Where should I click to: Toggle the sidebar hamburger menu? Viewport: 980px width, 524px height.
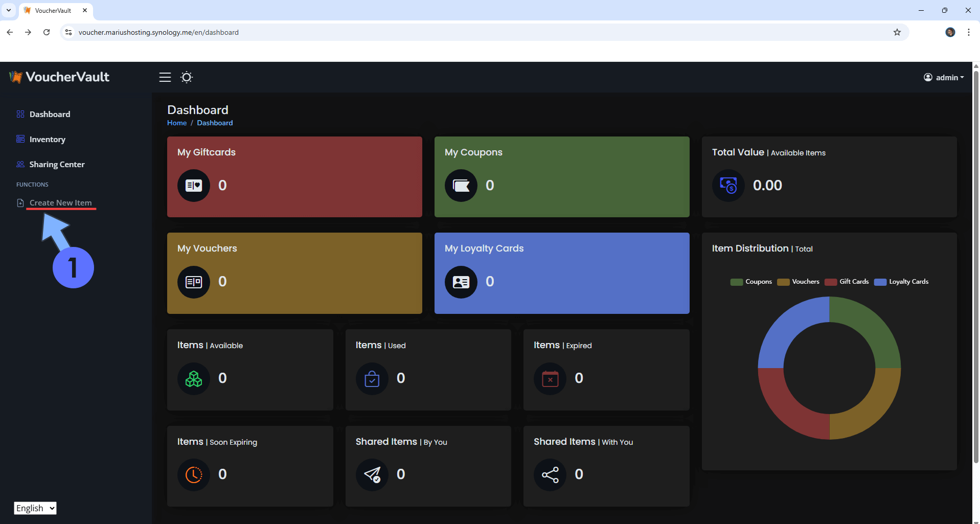165,77
